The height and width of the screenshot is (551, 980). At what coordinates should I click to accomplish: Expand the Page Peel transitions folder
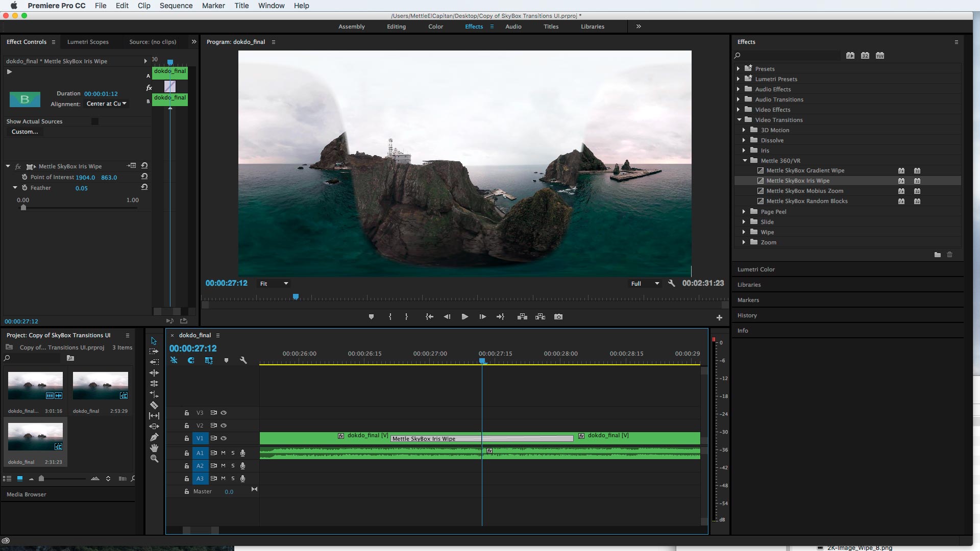pyautogui.click(x=744, y=212)
